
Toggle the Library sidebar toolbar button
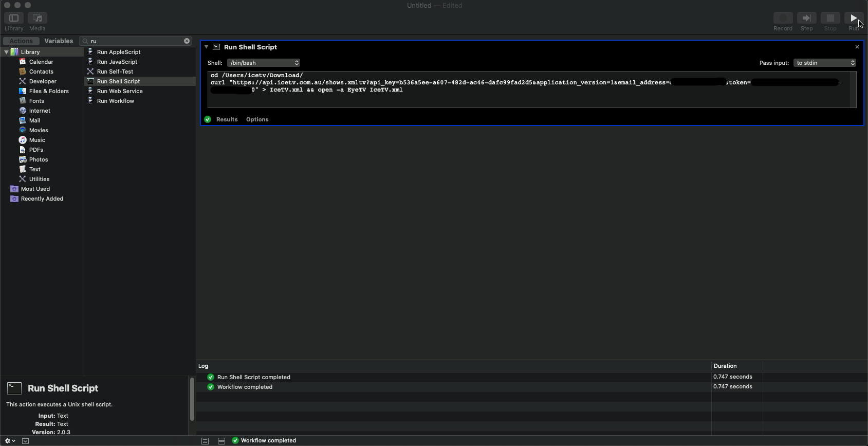click(14, 18)
